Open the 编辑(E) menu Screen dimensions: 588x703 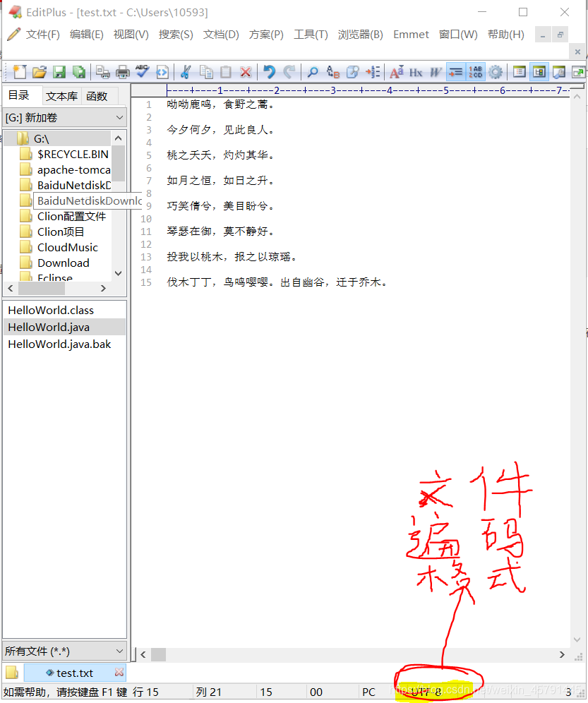tap(87, 35)
